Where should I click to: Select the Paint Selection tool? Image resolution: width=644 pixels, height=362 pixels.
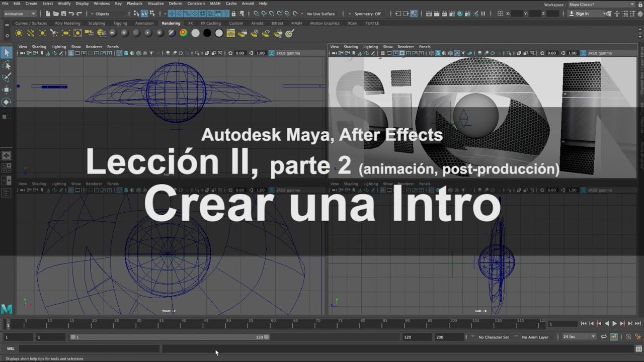point(7,77)
